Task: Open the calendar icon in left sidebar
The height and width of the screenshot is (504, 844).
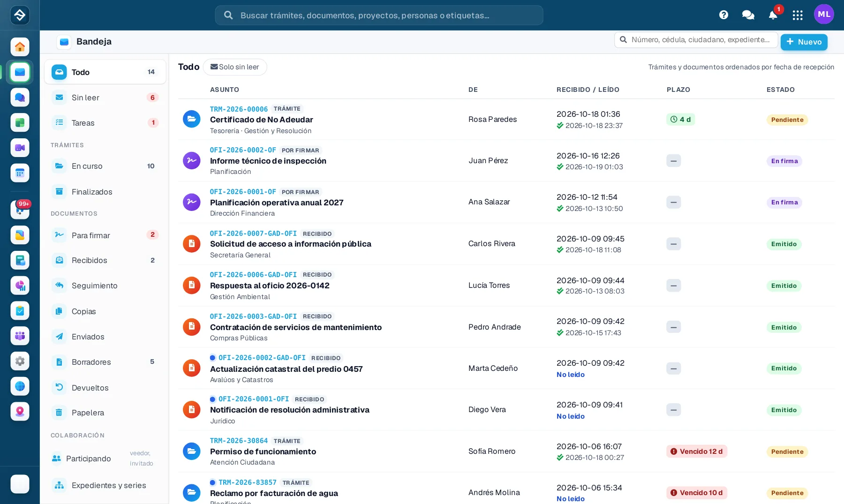Action: (x=20, y=173)
